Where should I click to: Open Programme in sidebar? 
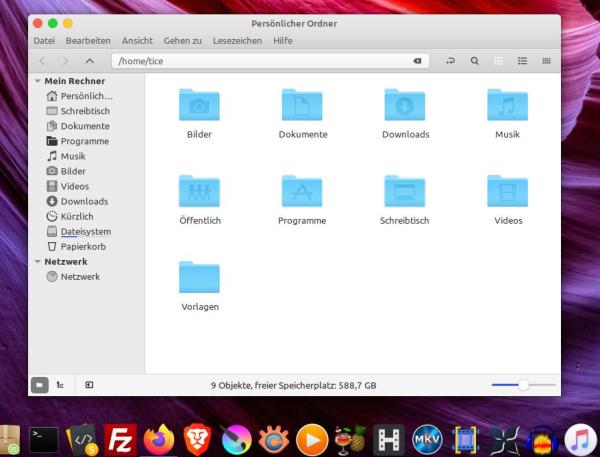click(x=78, y=141)
